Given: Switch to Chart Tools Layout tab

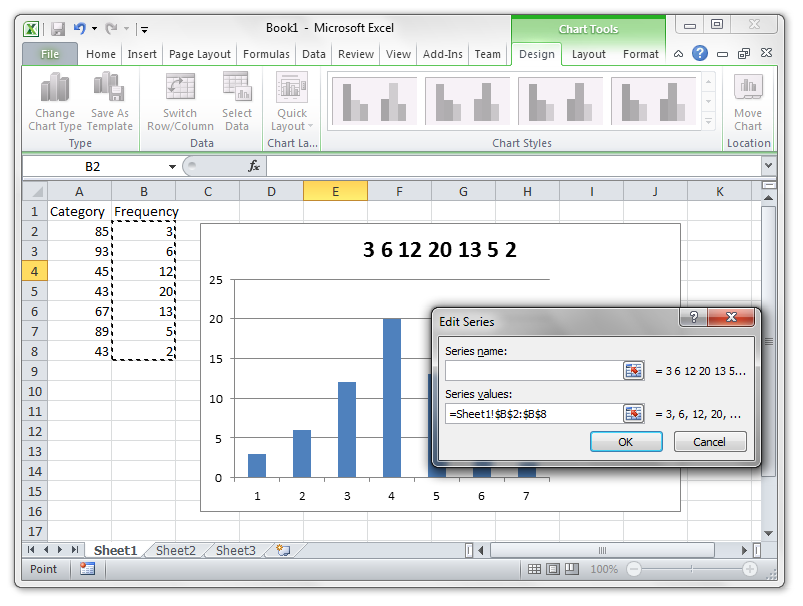Looking at the screenshot, I should click(x=588, y=54).
